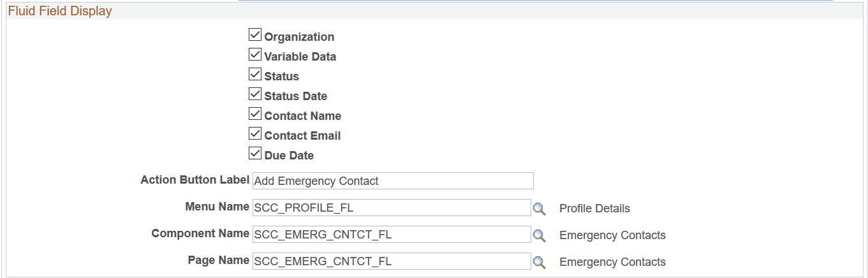Click inside the Page Name input field
Viewport: 868px width, 278px height.
tap(392, 261)
